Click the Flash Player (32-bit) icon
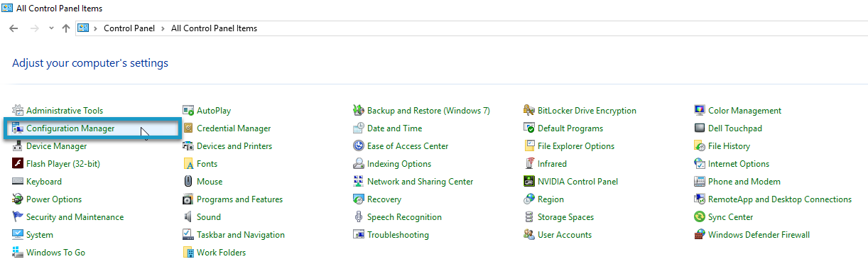The image size is (868, 264). click(18, 164)
